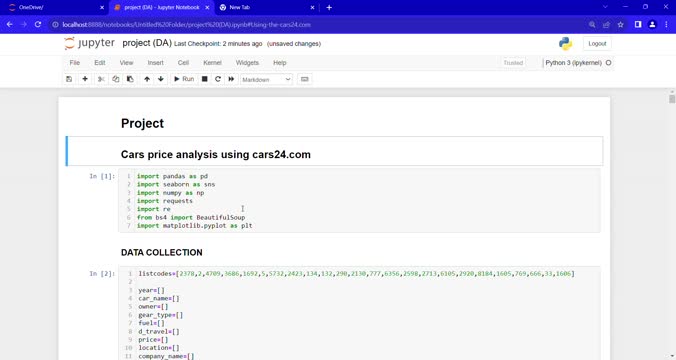Click the from bs4 import BeautifulSoup line
The height and width of the screenshot is (360, 676).
click(191, 218)
